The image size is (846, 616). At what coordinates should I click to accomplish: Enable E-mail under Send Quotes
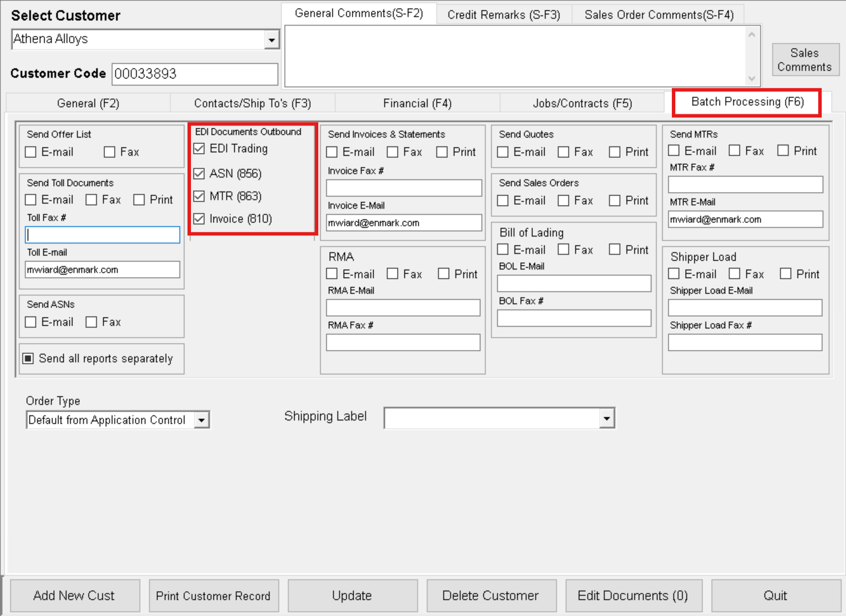click(x=503, y=152)
